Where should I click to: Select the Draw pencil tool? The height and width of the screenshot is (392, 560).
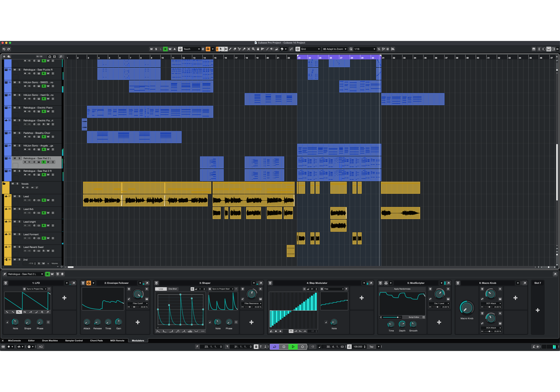coord(230,49)
